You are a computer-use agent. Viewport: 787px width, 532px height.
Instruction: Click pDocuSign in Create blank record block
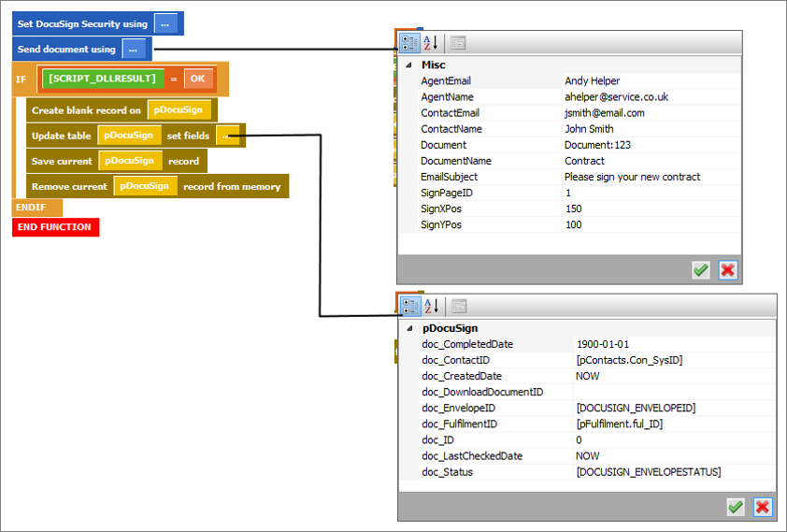179,110
